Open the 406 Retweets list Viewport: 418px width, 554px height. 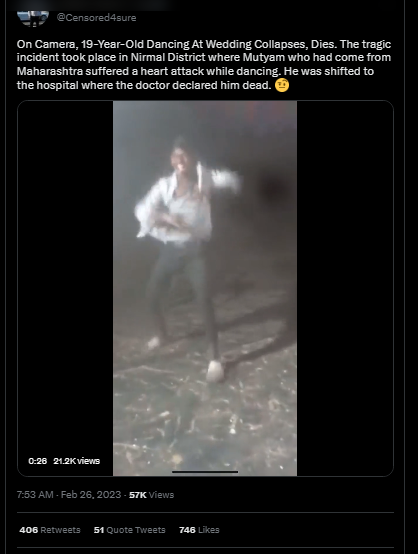point(50,530)
